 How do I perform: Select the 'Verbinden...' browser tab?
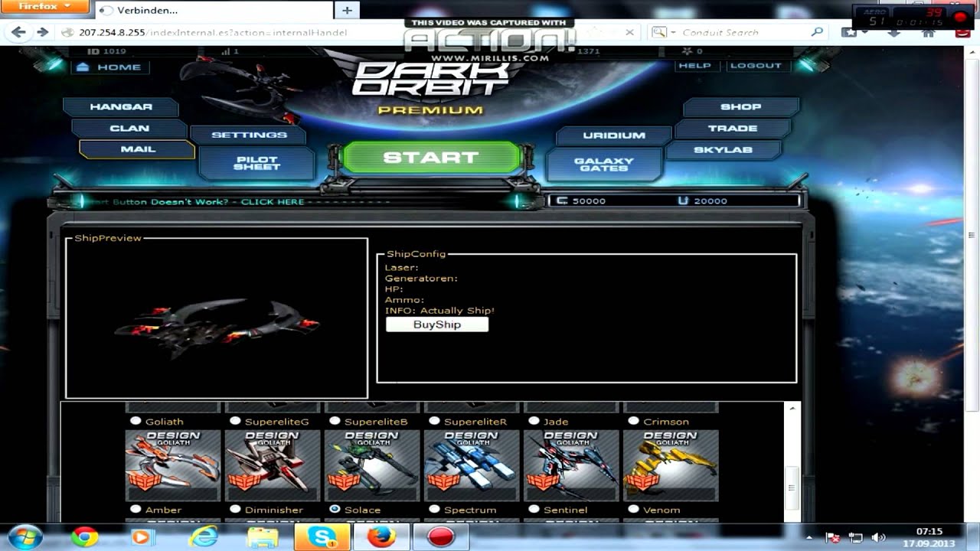pyautogui.click(x=214, y=10)
